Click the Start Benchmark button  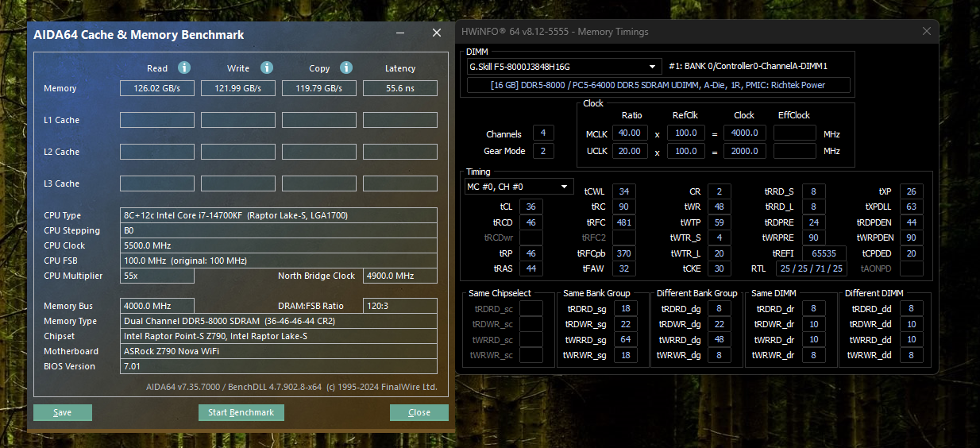[241, 412]
